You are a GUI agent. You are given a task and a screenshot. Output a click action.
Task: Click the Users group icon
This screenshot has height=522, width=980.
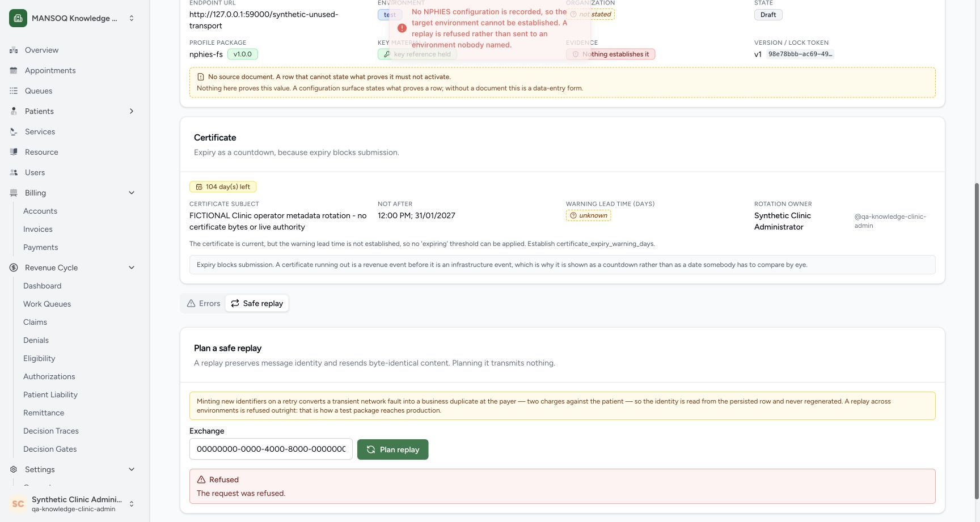tap(14, 172)
